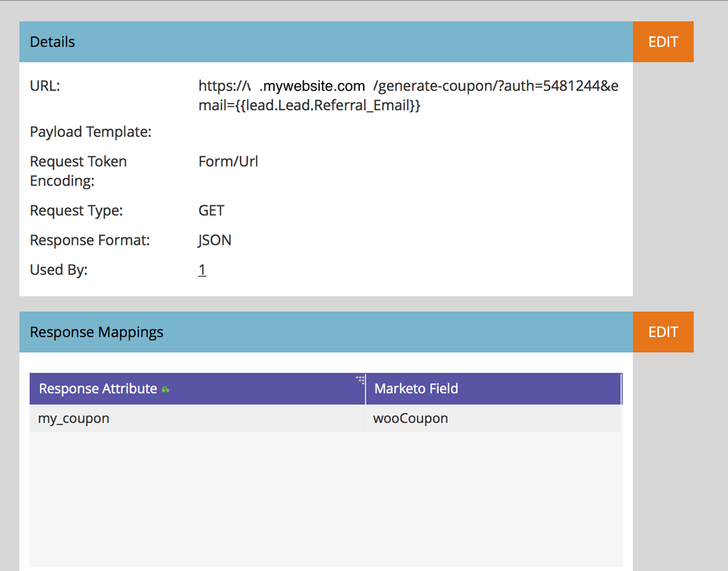
Task: Click column grip icon on Response Attribute
Action: click(360, 379)
